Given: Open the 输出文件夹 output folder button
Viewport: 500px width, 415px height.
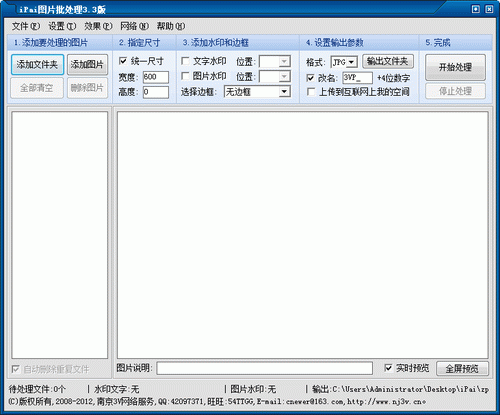Looking at the screenshot, I should tap(388, 61).
